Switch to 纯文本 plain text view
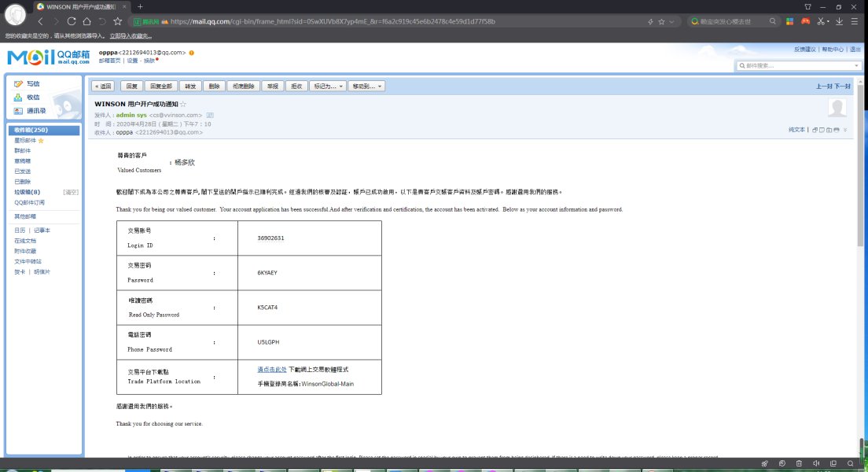Screen dimensions: 868x472 click(796, 130)
